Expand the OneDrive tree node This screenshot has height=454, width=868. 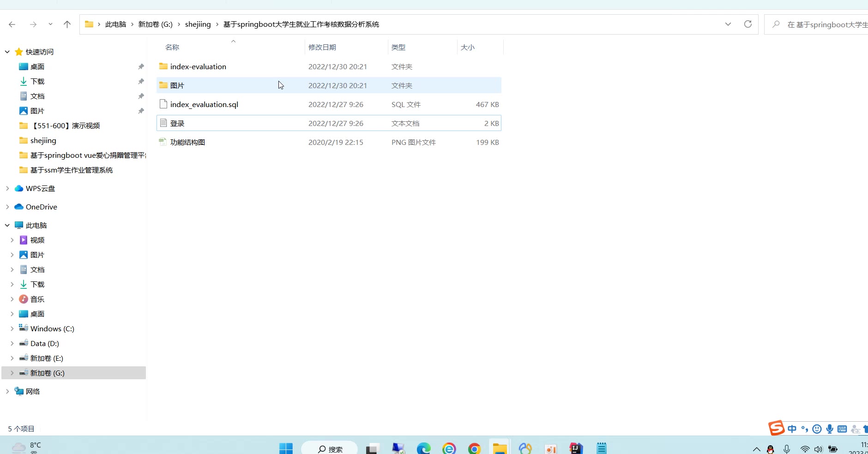[7, 207]
